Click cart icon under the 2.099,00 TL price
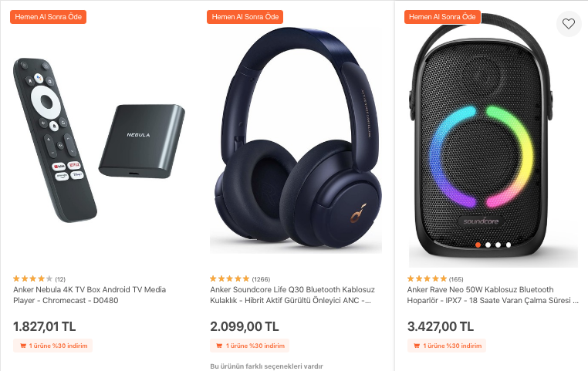Viewport: 588px width, 371px height. [220, 346]
